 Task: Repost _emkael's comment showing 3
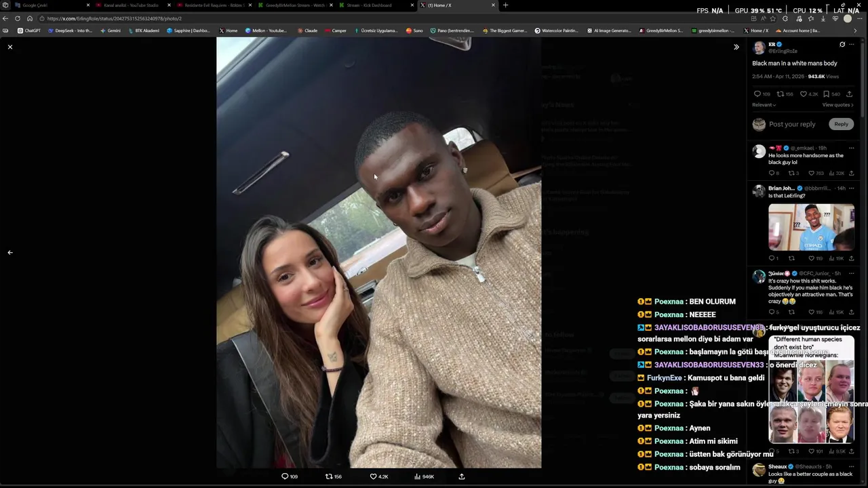(794, 174)
